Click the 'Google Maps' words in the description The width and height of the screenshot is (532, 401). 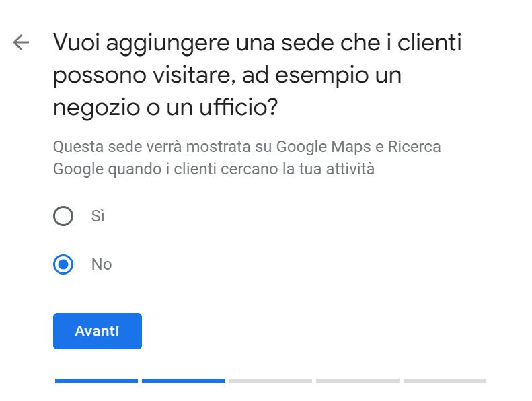(324, 147)
